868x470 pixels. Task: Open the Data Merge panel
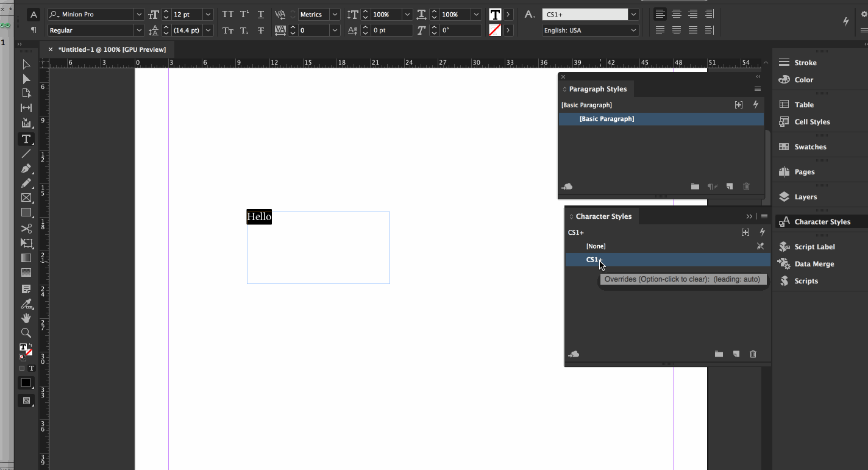pyautogui.click(x=814, y=264)
